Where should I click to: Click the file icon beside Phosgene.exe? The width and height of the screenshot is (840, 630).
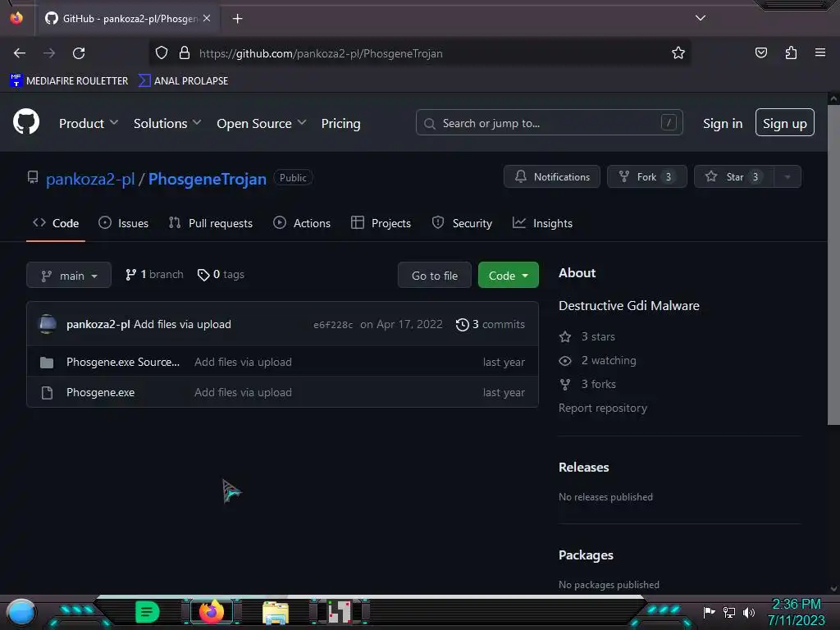pos(47,393)
